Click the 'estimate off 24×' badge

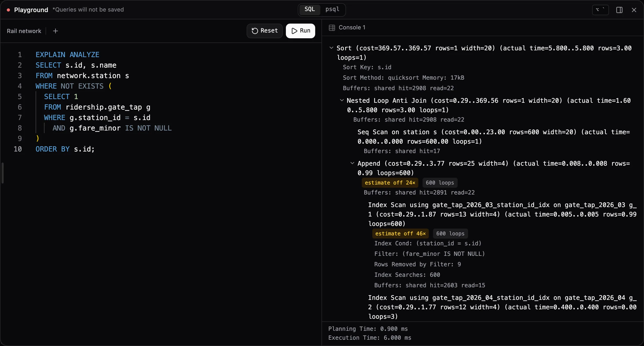[390, 183]
